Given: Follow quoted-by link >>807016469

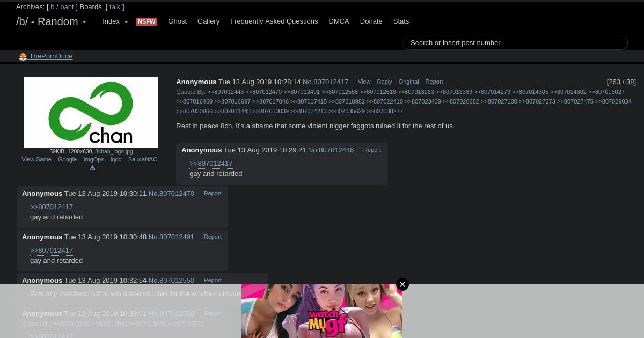Looking at the screenshot, I should [x=194, y=102].
